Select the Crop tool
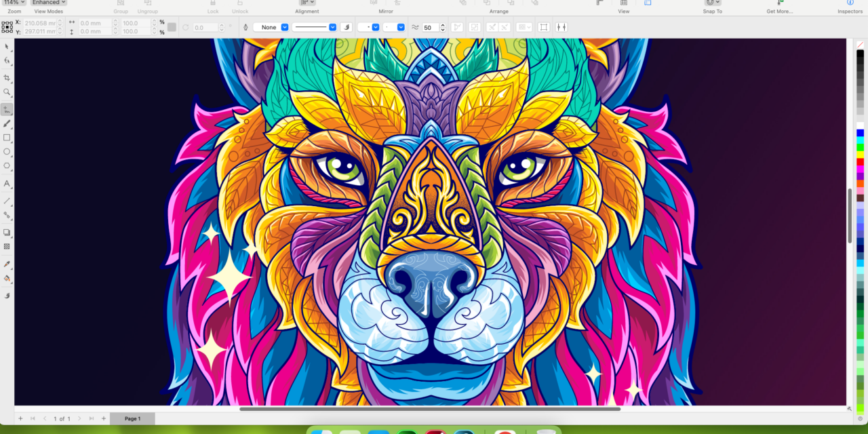868x434 pixels. click(7, 78)
